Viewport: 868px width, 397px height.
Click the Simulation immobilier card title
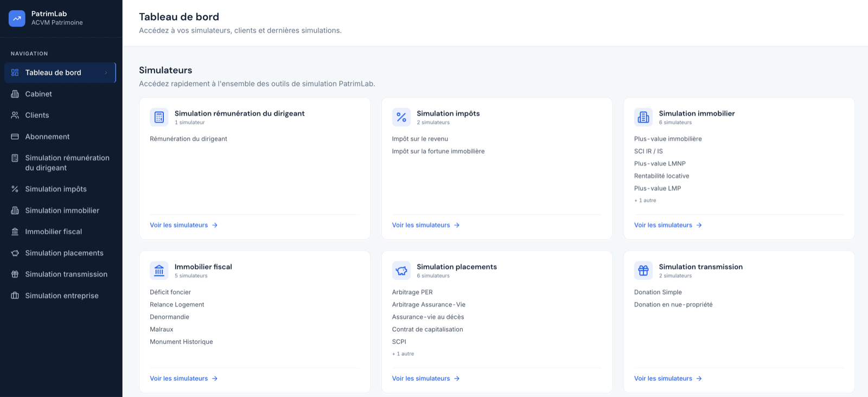[x=697, y=113]
